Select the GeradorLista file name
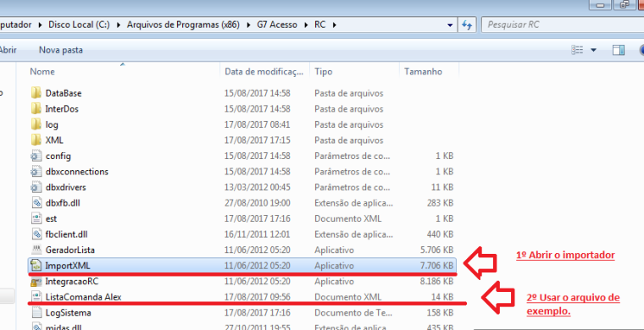 point(70,250)
